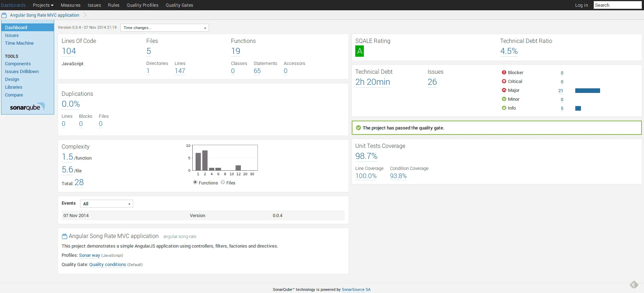
Task: Click the SonarQube logo in the sidebar
Action: (x=27, y=107)
